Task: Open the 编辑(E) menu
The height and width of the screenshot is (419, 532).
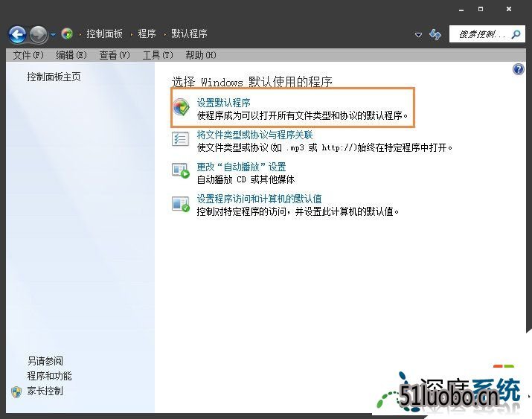Action: point(71,55)
